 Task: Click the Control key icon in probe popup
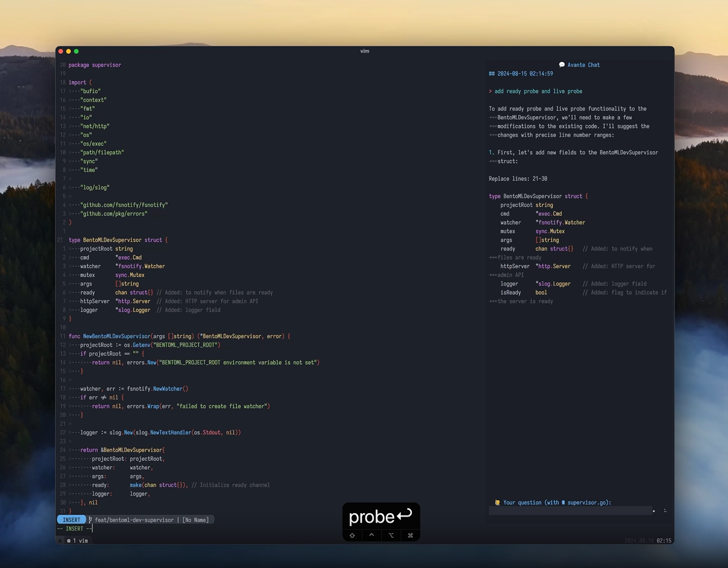(372, 535)
